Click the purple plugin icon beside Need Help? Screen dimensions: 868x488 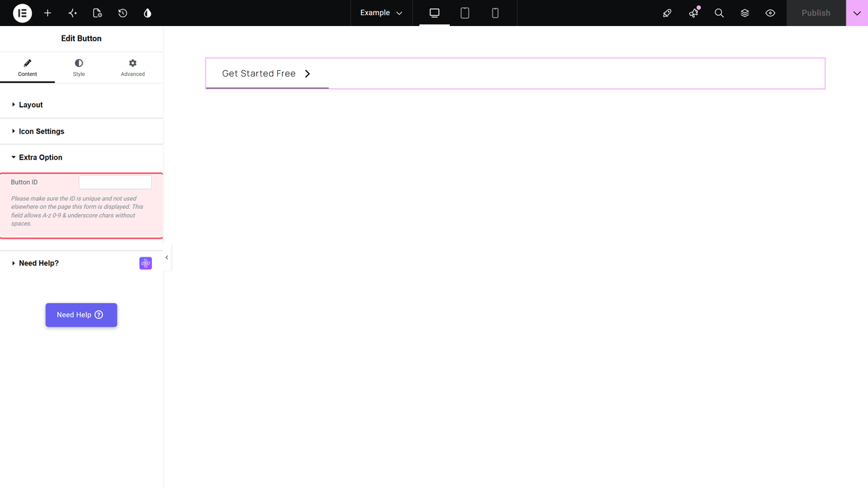[145, 263]
